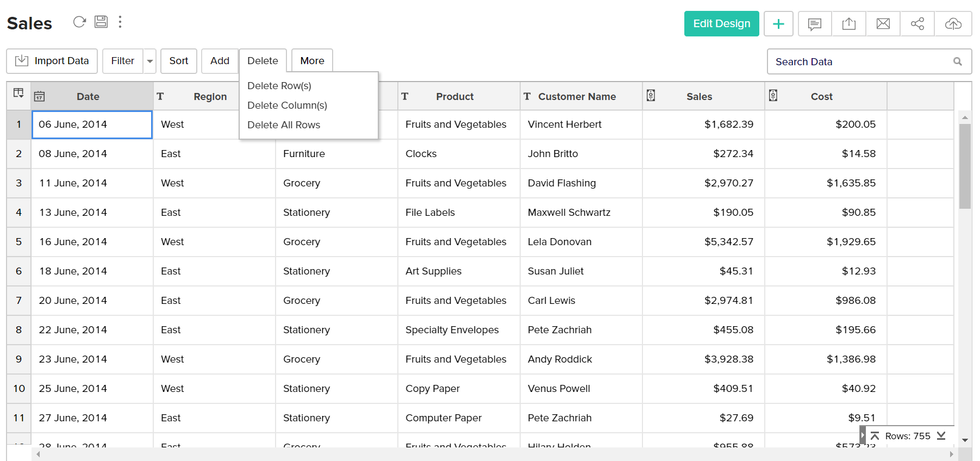Click the refresh icon next to Sales

79,22
